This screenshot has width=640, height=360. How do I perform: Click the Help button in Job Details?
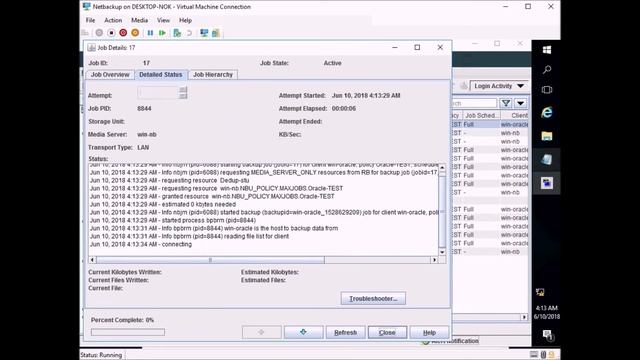[x=429, y=332]
